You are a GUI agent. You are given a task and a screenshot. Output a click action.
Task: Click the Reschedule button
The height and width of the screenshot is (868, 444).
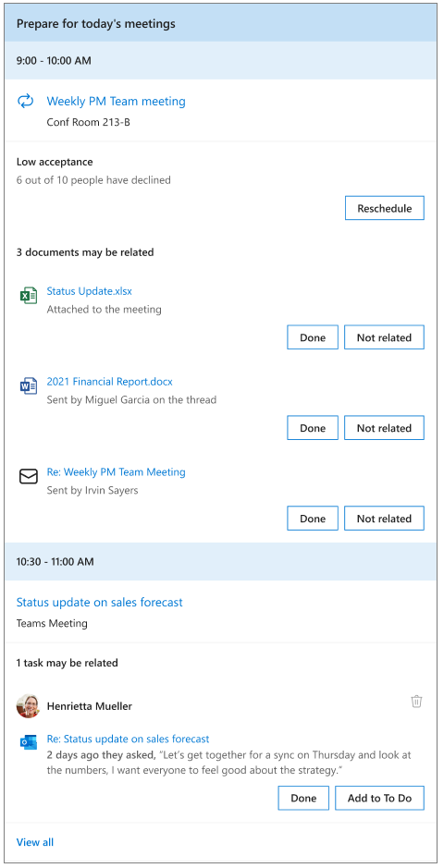tap(385, 208)
